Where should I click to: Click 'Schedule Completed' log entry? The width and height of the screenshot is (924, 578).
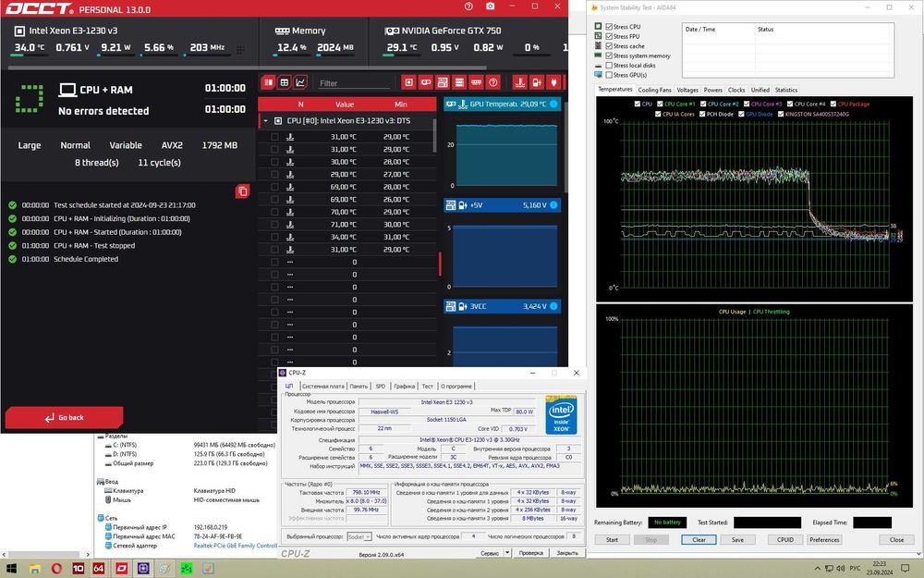tap(86, 259)
